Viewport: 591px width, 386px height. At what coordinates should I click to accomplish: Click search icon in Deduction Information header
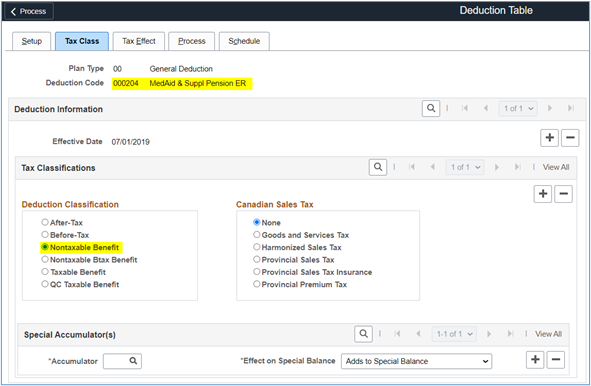click(431, 109)
